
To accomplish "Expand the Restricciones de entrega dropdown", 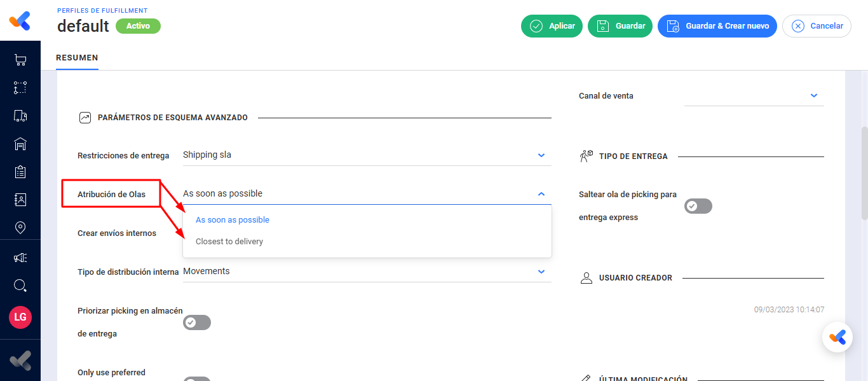I will pos(541,155).
